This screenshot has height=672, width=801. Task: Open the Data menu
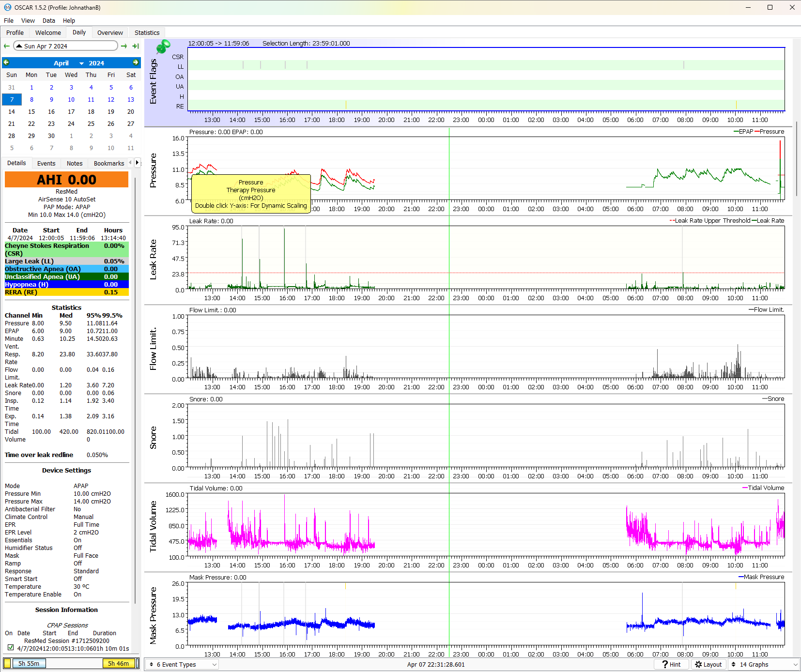(x=49, y=21)
